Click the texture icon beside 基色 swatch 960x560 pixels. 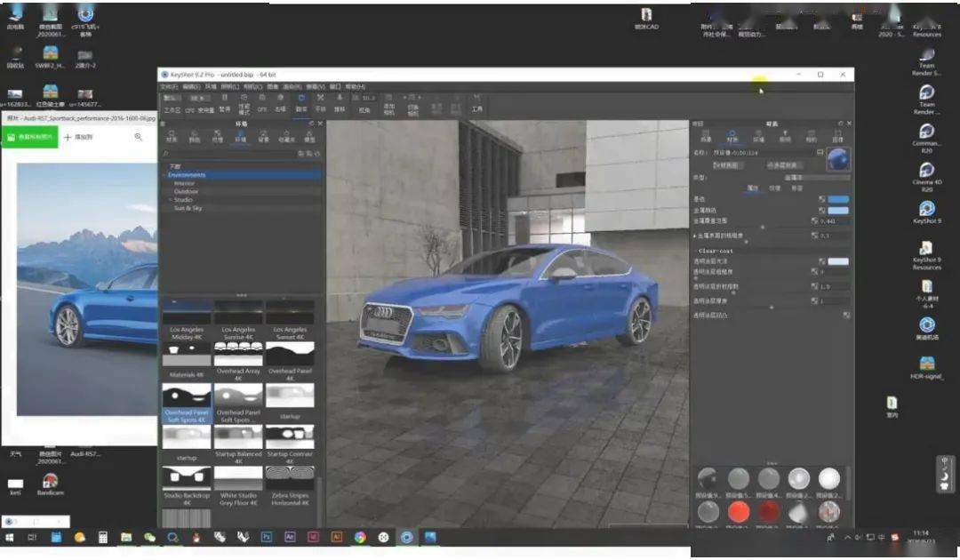[821, 199]
